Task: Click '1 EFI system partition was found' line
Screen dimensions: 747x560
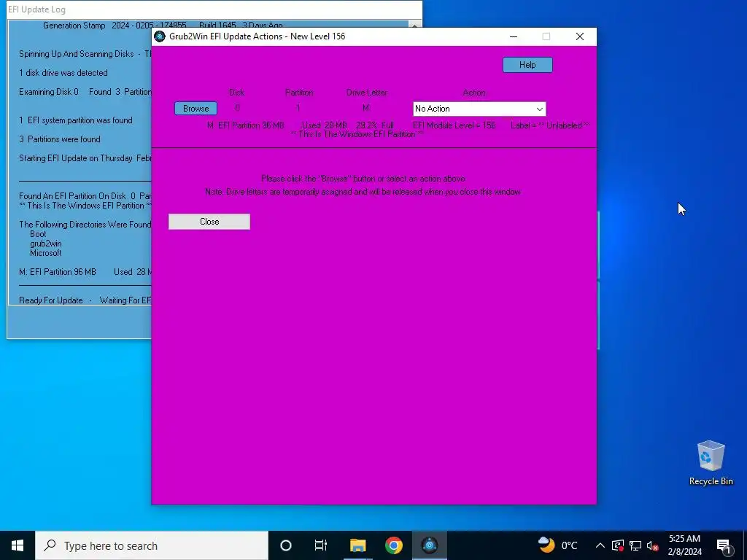Action: tap(76, 120)
